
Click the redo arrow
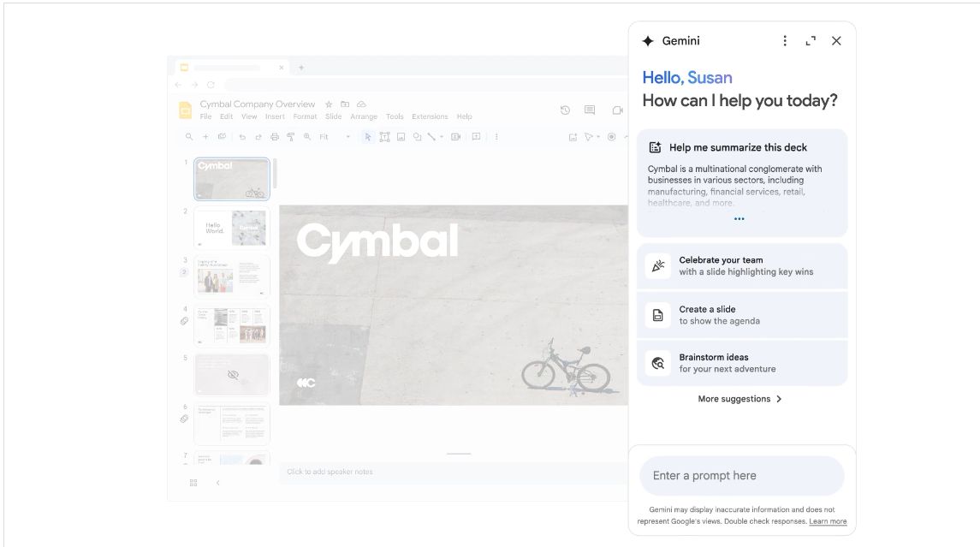tap(258, 137)
